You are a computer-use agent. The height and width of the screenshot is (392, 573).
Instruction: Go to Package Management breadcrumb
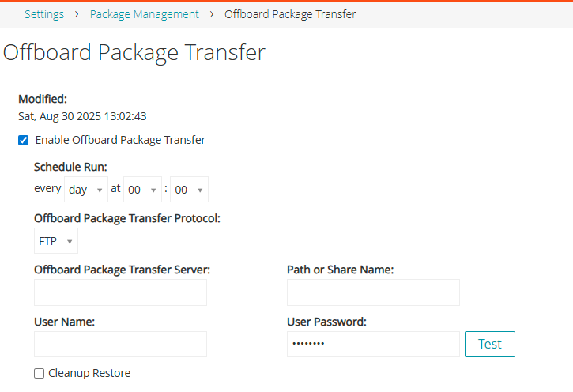pos(145,14)
